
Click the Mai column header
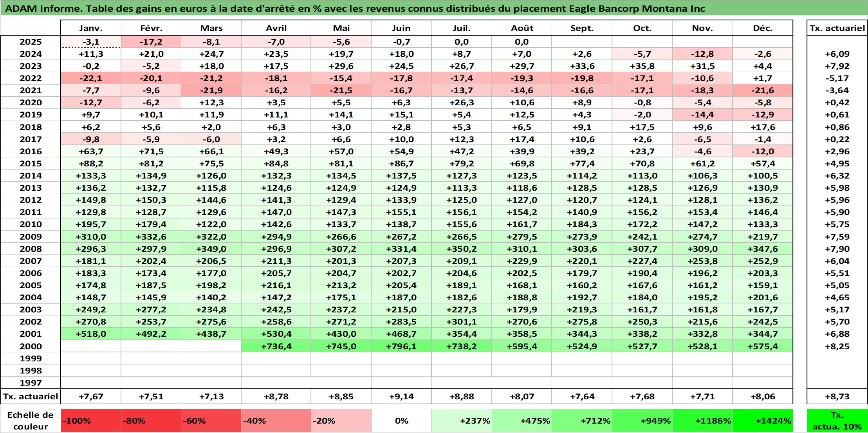(341, 28)
